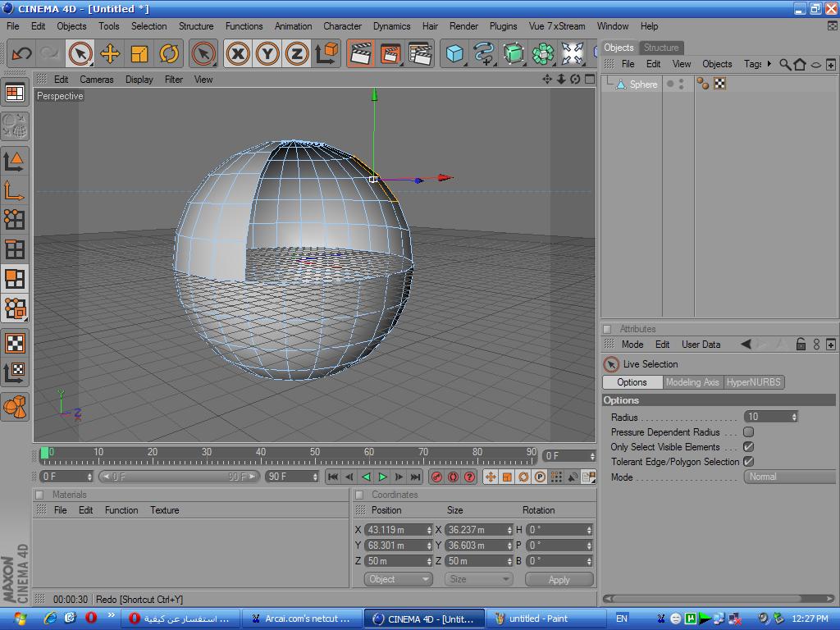Click the Record keyframe button
Image resolution: width=840 pixels, height=630 pixels.
click(436, 477)
